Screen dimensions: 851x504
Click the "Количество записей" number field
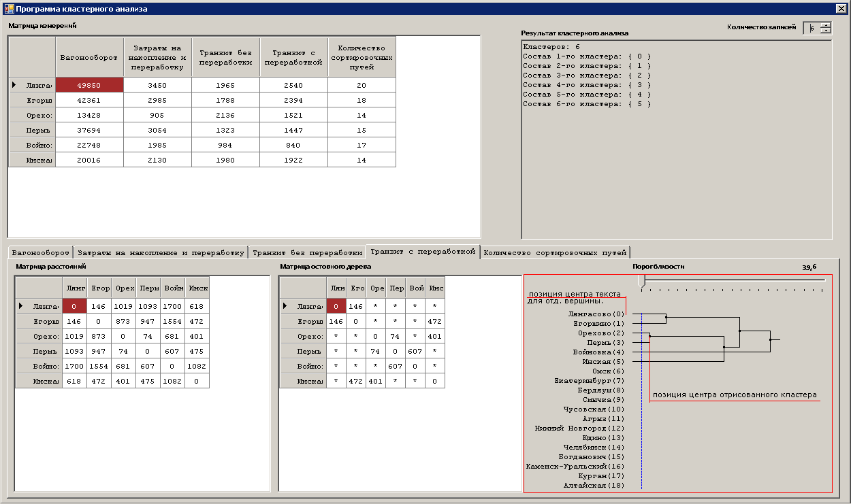[812, 28]
